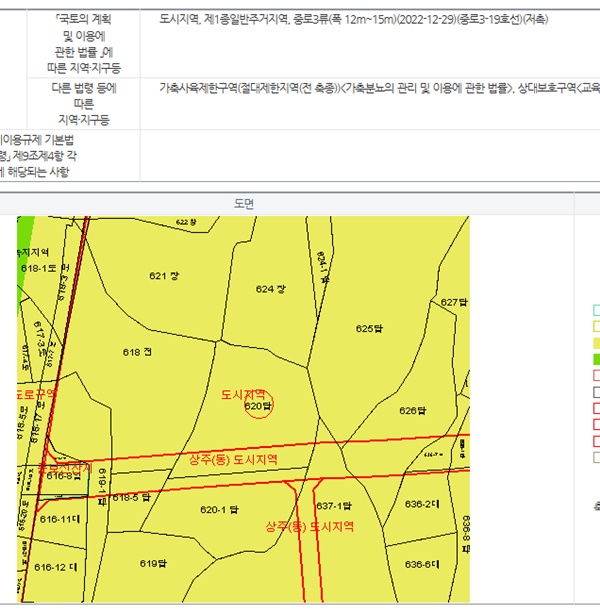This screenshot has height=613, width=600.
Task: Select parcel 618 전 on the map
Action: pyautogui.click(x=137, y=352)
